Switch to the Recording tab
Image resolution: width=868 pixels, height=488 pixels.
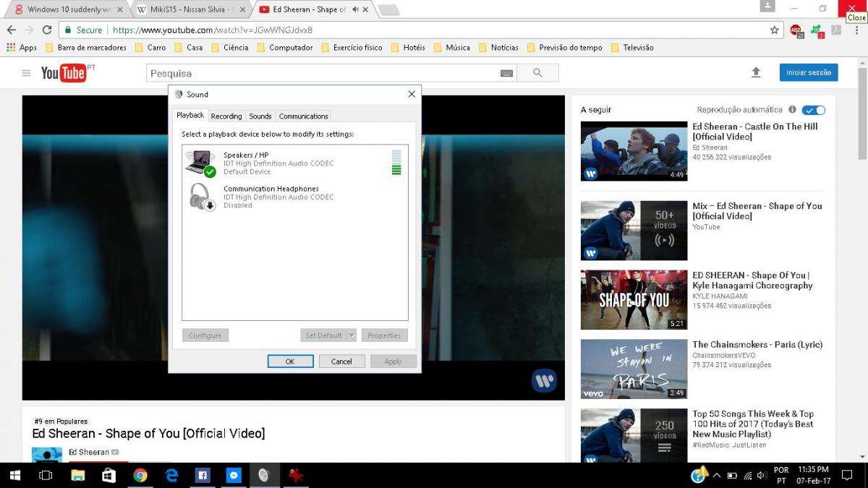coord(226,116)
